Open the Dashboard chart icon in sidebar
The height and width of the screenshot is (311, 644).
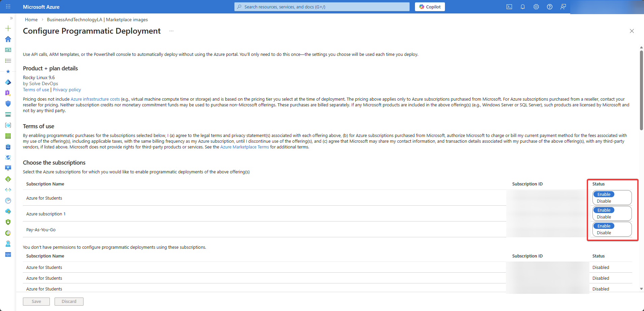pyautogui.click(x=8, y=50)
